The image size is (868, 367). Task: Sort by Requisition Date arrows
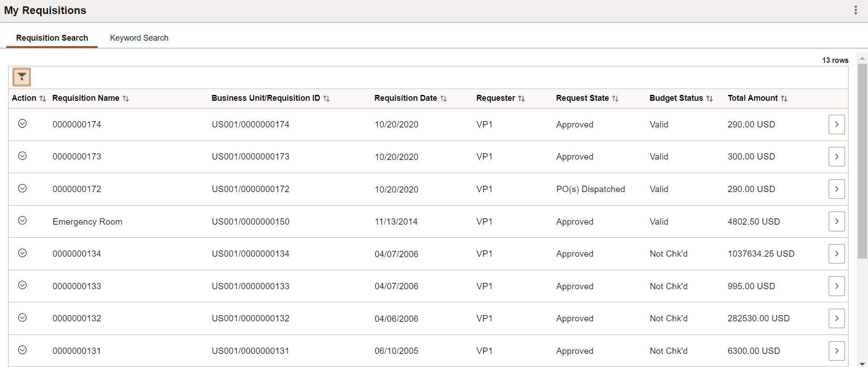point(443,99)
